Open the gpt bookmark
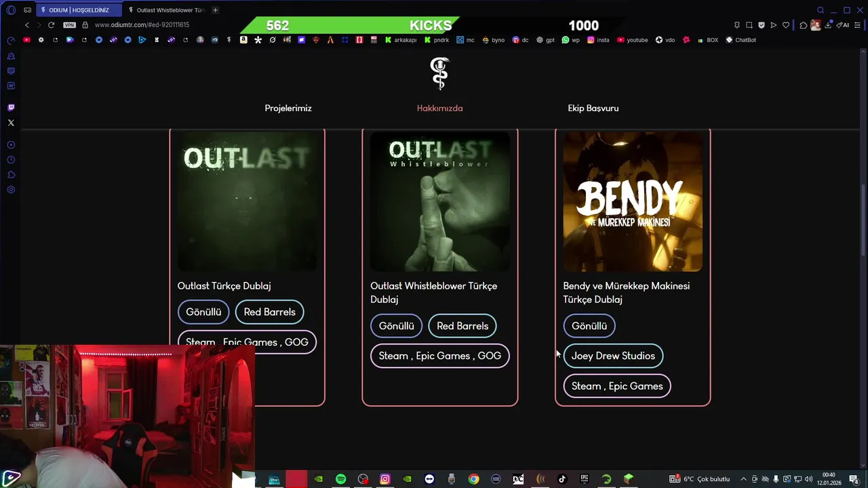This screenshot has height=488, width=868. 545,40
